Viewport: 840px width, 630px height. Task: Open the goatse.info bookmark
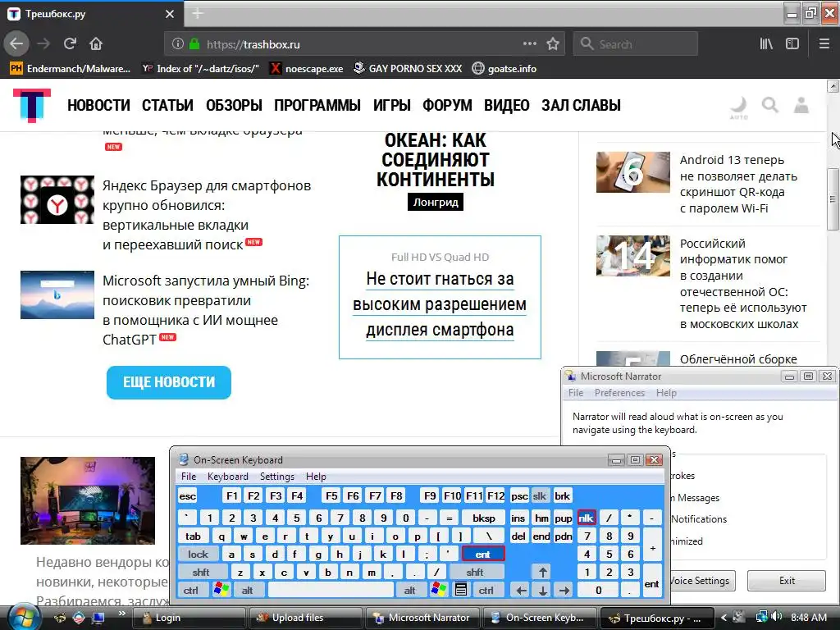tap(504, 69)
